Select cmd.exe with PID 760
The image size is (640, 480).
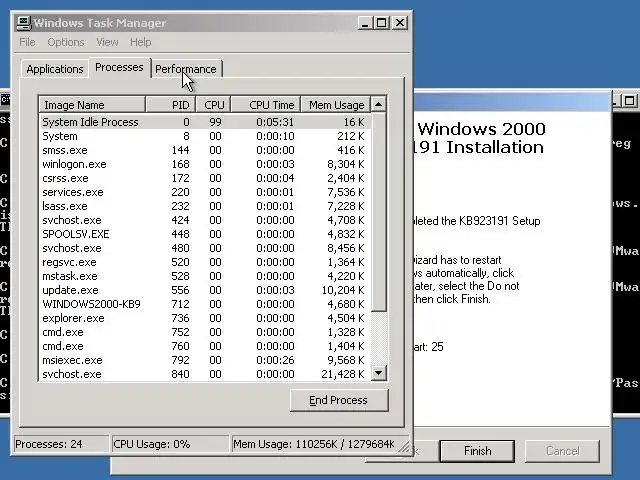(205, 346)
